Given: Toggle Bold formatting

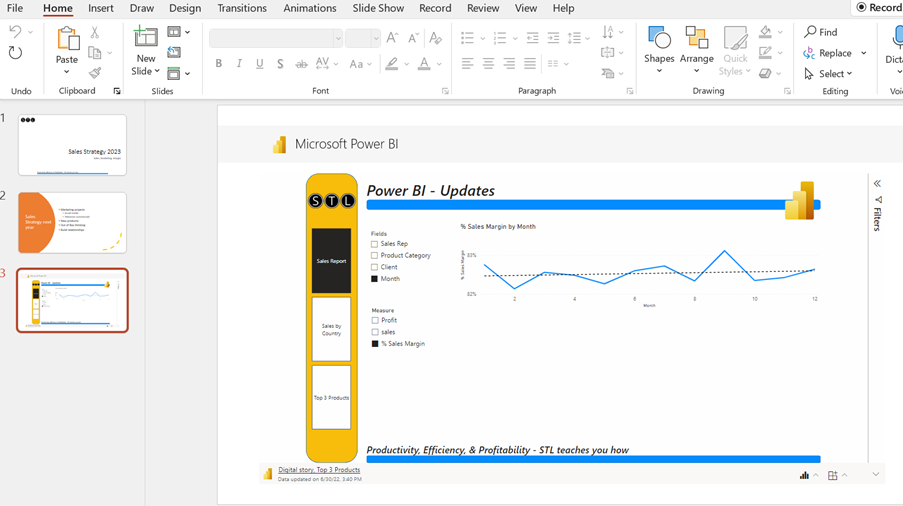Looking at the screenshot, I should [x=219, y=63].
